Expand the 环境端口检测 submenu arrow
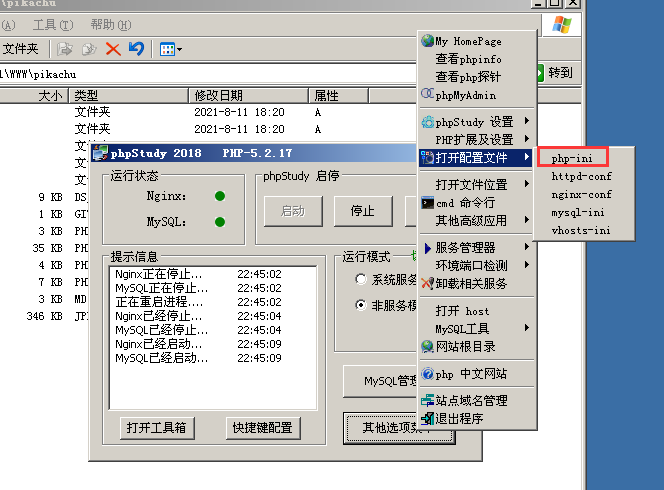The image size is (664, 490). click(526, 265)
